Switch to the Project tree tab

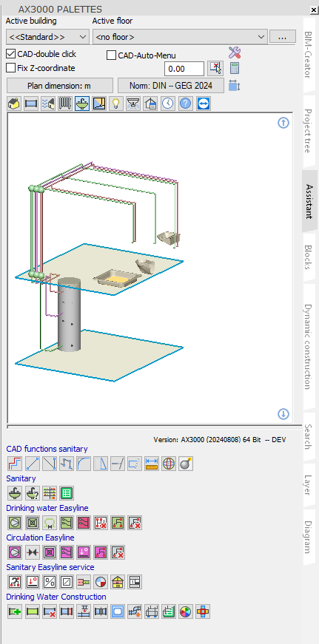[x=307, y=131]
